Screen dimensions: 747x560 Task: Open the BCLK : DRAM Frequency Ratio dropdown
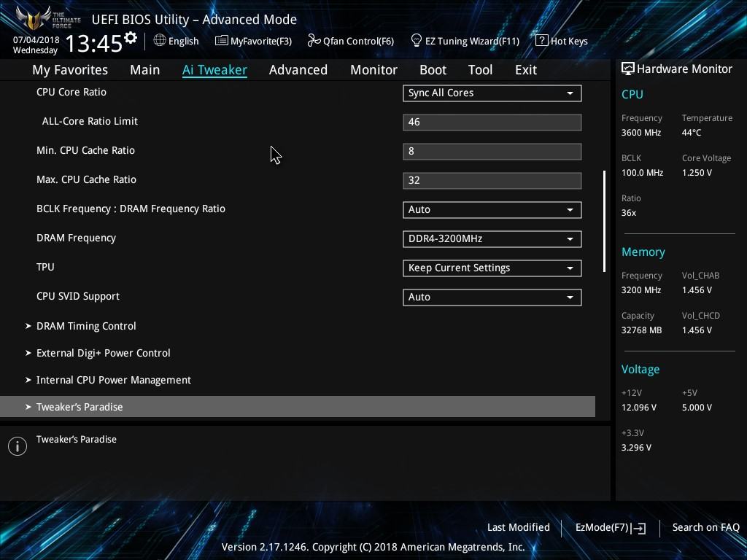(x=492, y=209)
